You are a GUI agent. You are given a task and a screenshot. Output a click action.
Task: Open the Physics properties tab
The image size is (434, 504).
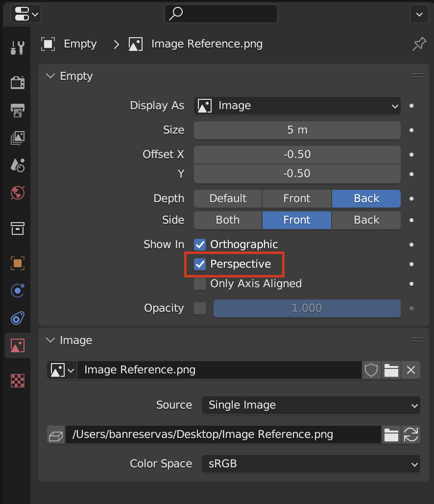pyautogui.click(x=18, y=291)
